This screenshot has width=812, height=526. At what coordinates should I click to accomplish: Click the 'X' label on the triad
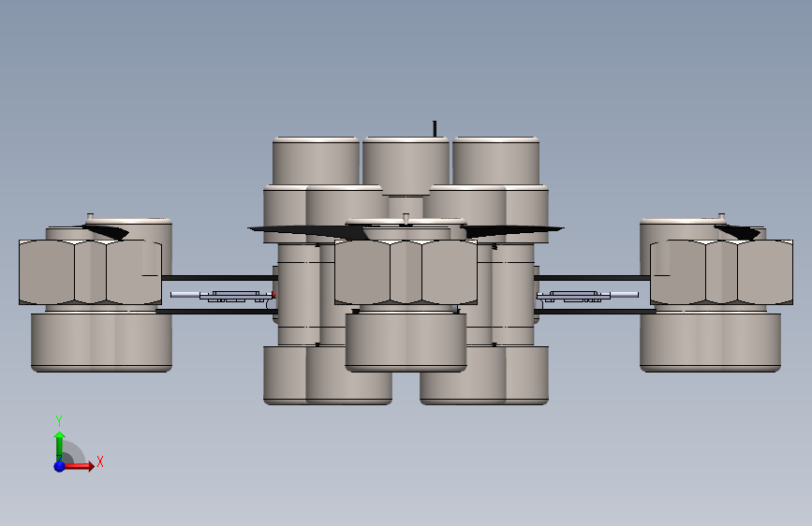pos(100,461)
